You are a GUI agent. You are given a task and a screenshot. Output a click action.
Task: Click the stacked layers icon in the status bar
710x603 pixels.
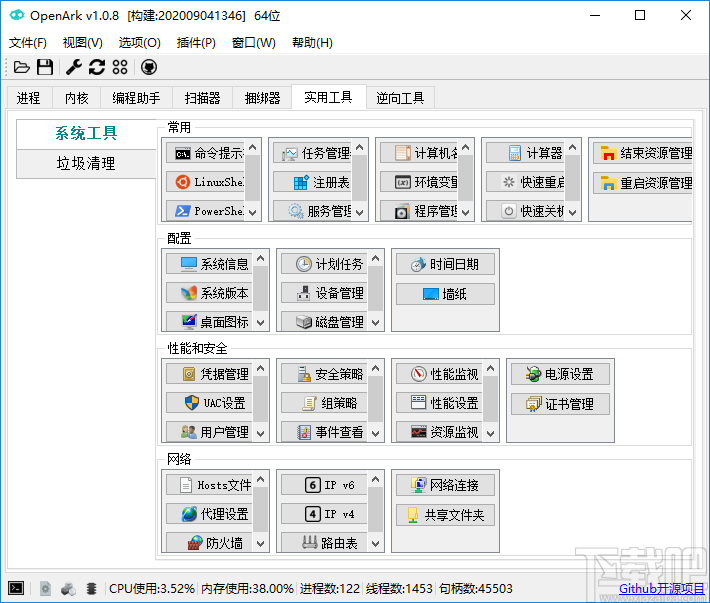91,589
